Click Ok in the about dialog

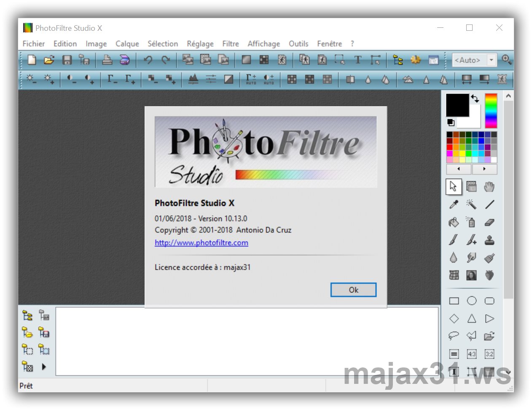click(353, 290)
